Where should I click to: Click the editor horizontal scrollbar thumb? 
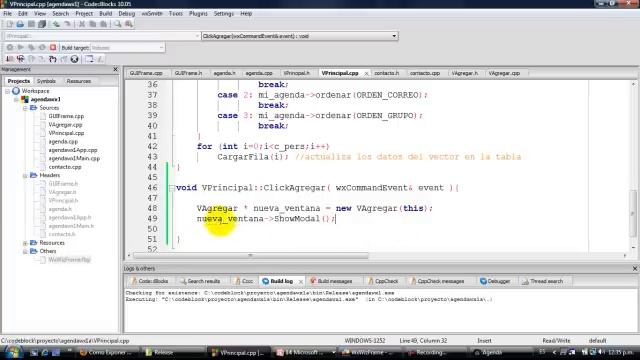click(251, 256)
